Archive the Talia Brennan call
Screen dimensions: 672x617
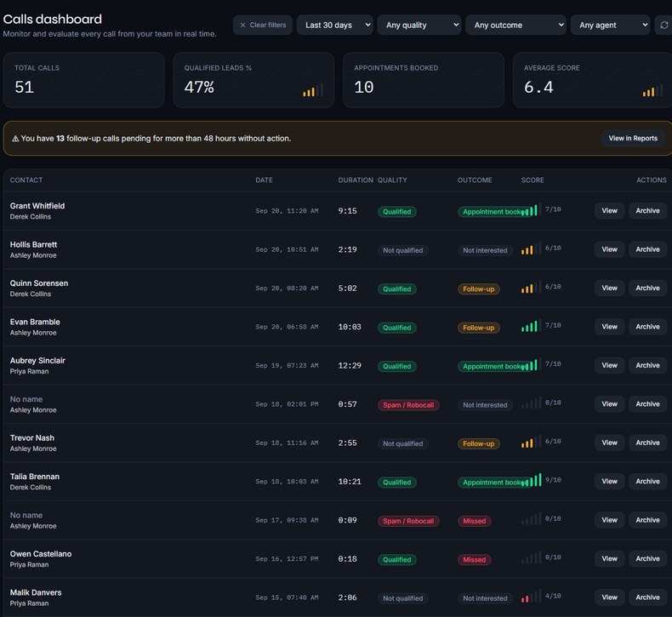coord(647,482)
